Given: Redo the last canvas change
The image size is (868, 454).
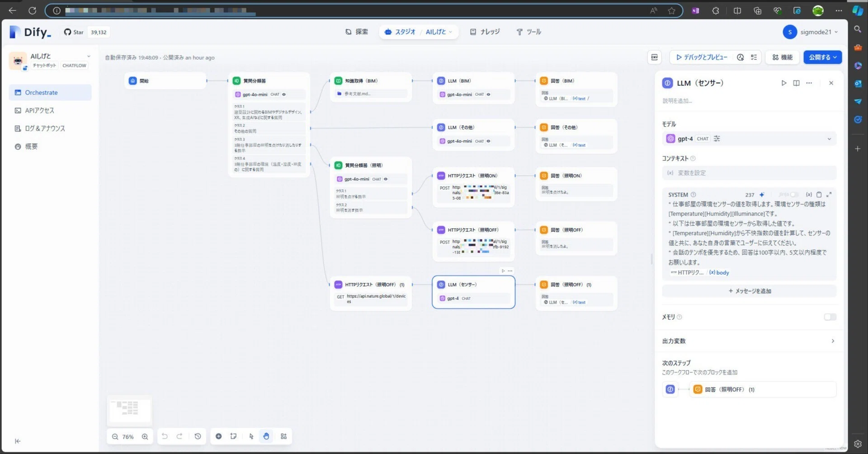Looking at the screenshot, I should pos(179,436).
